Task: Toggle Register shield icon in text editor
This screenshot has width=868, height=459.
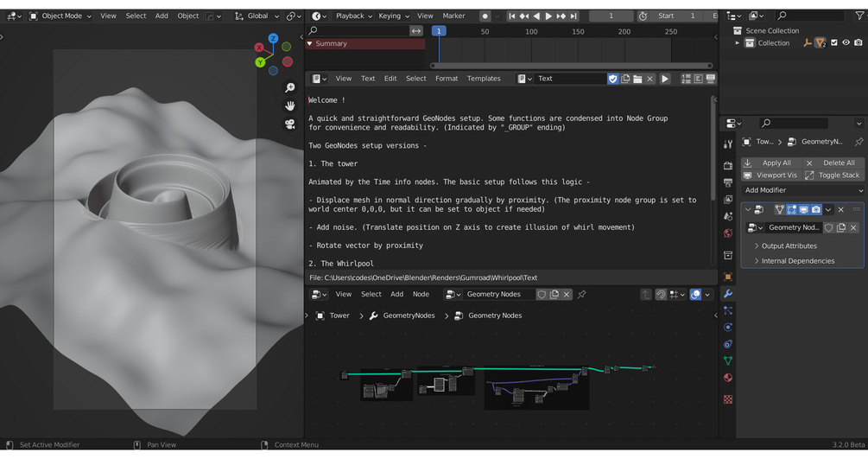Action: click(612, 79)
